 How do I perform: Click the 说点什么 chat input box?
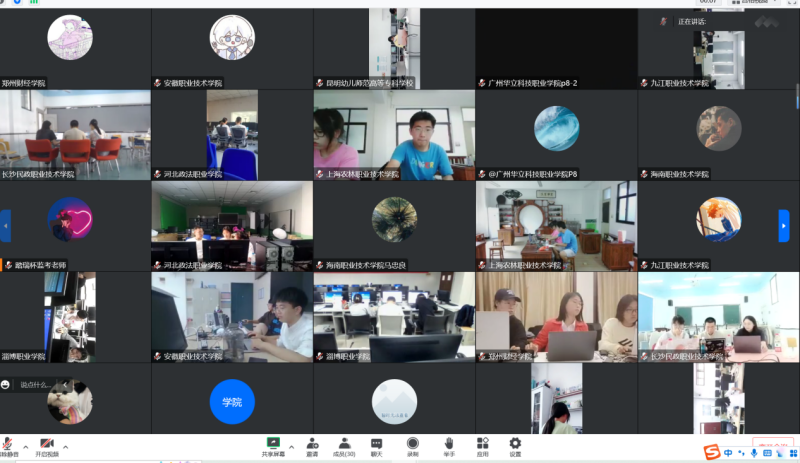(x=40, y=384)
